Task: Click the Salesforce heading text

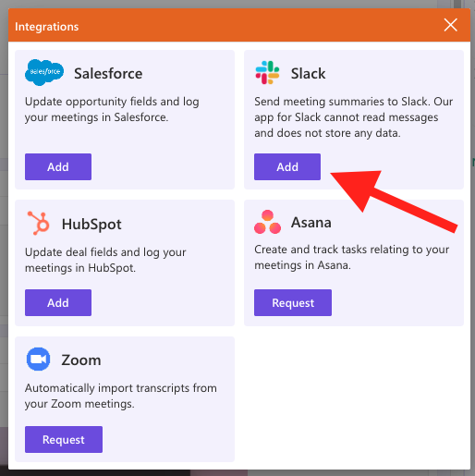Action: pos(108,74)
